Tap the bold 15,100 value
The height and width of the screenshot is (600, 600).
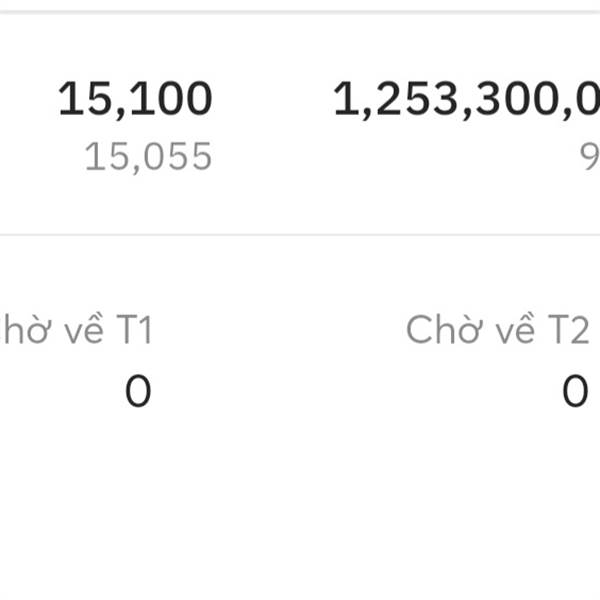click(135, 99)
